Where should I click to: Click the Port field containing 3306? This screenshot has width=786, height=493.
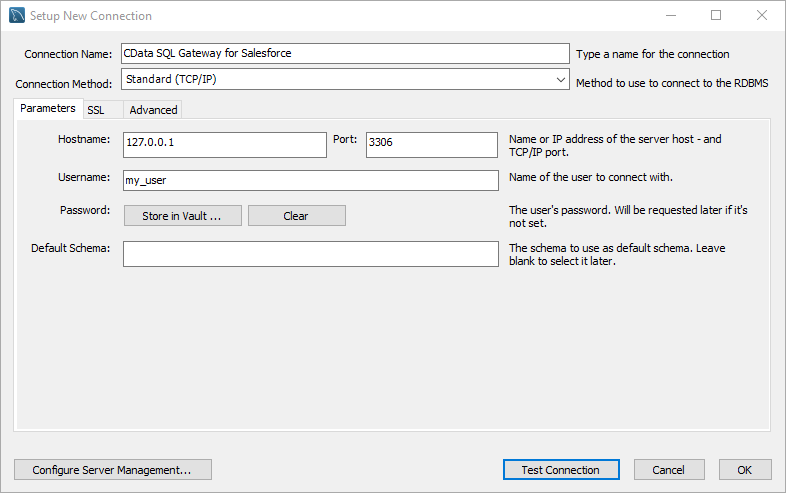click(x=431, y=144)
